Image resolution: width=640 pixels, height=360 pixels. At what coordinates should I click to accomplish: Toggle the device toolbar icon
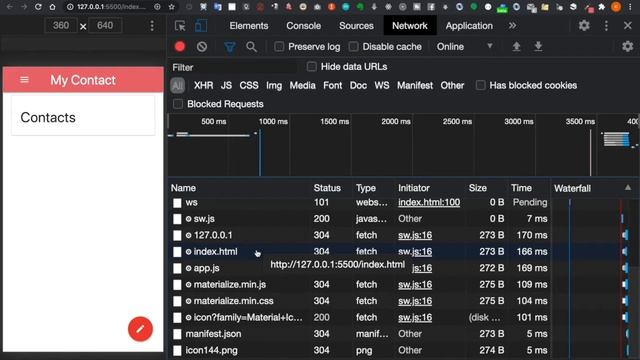201,26
